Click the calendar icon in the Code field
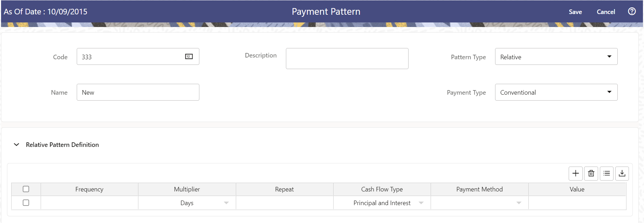The width and height of the screenshot is (644, 223). point(189,56)
